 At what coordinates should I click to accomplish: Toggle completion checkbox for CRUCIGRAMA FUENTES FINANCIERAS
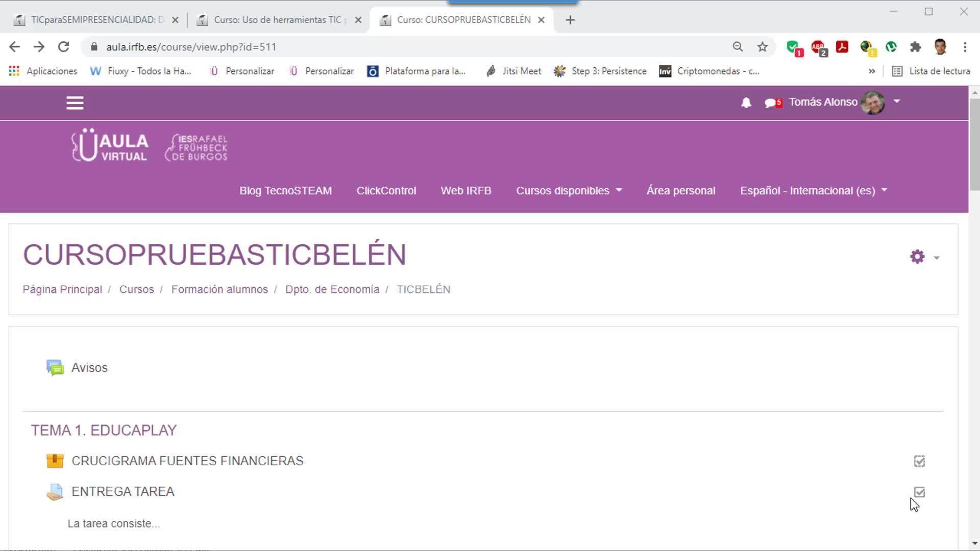[x=919, y=461]
